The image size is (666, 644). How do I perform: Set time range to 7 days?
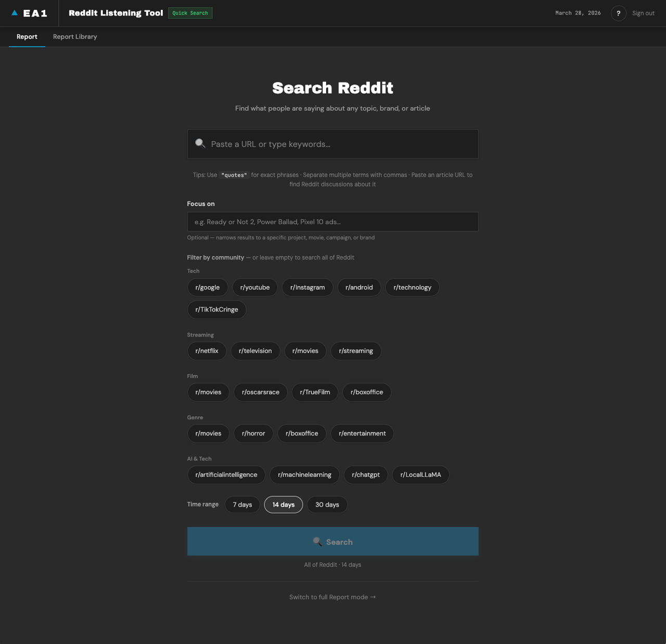point(242,505)
